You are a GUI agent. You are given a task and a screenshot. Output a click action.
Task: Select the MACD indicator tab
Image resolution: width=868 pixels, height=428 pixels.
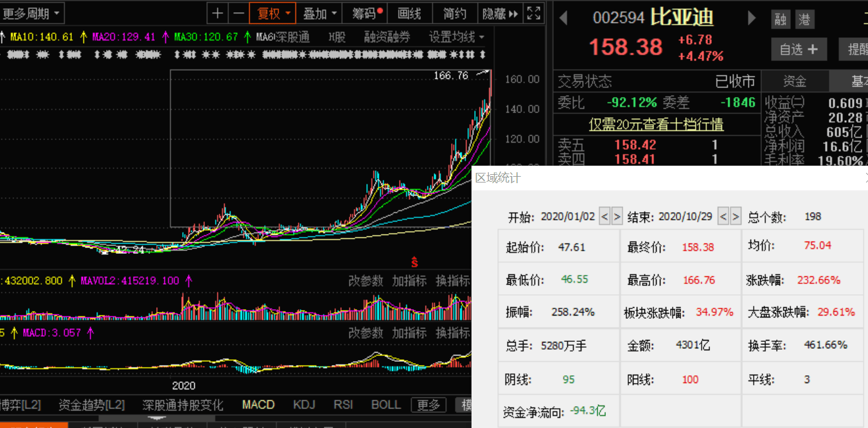coord(258,405)
